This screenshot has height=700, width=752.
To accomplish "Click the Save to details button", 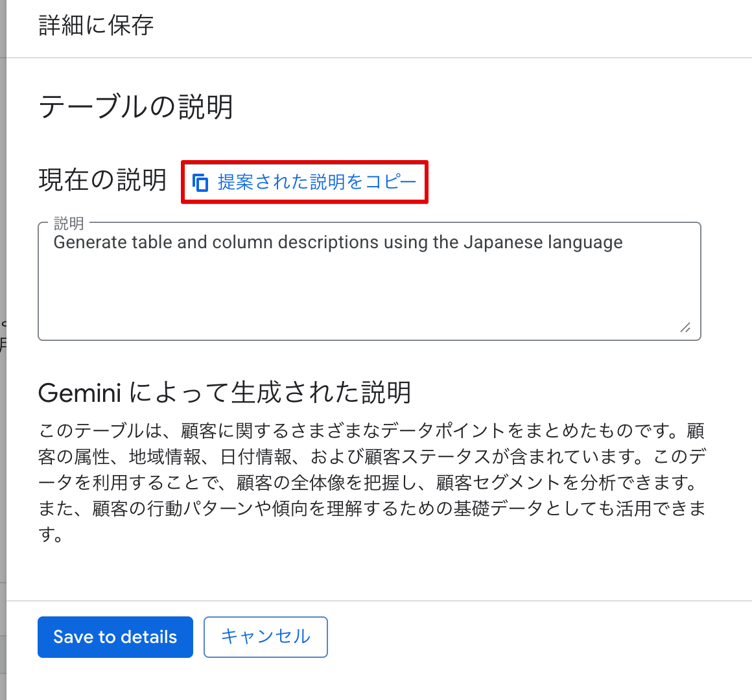I will pyautogui.click(x=115, y=637).
